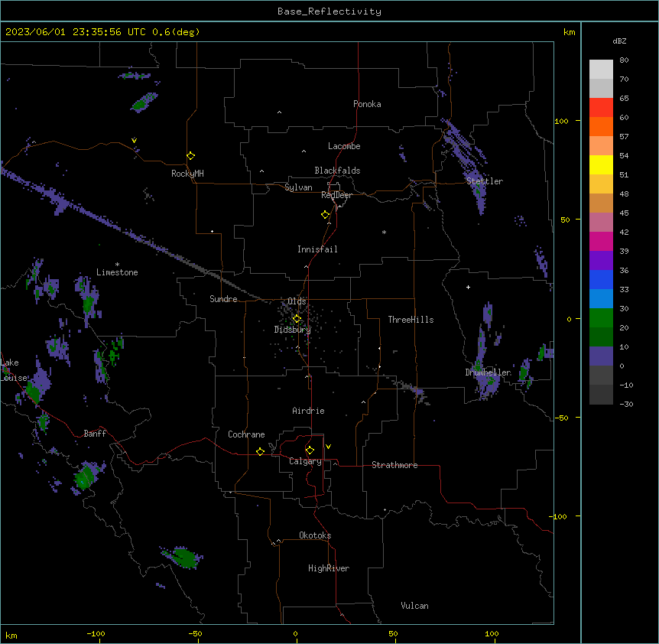Screen dimensions: 659x644
Task: Select the yellow diamond marker below Cochrane label
Action: 260,451
